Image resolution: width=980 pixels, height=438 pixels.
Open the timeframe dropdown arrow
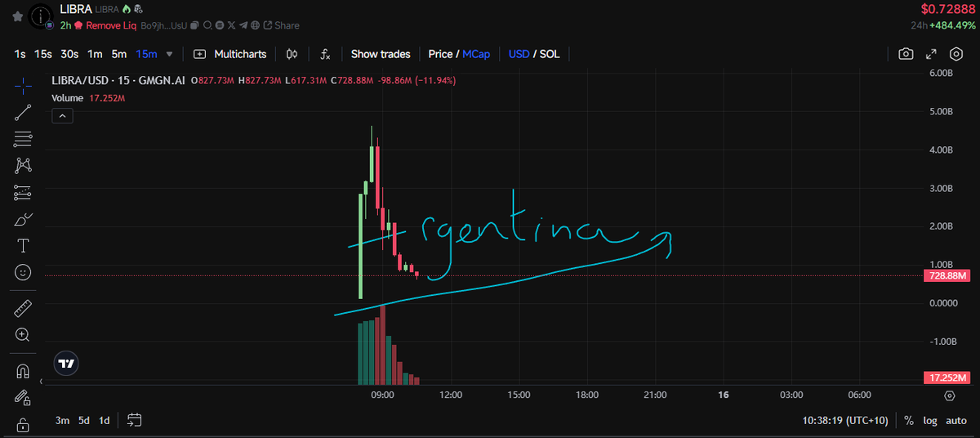[170, 54]
